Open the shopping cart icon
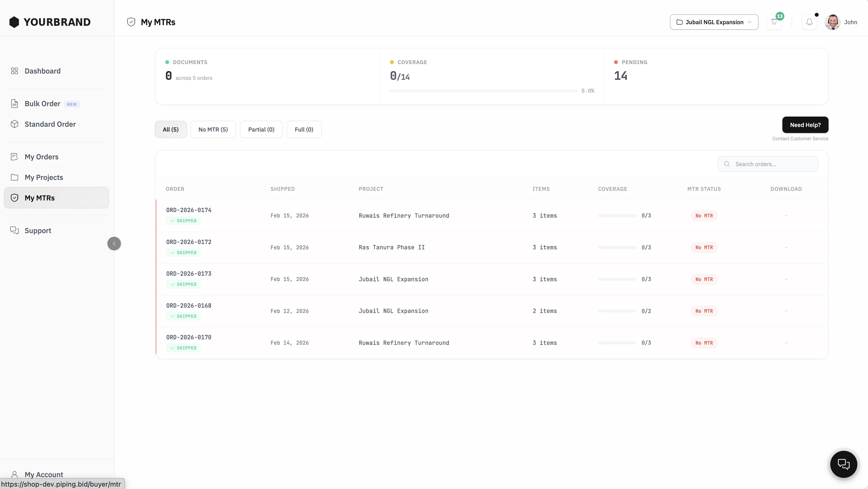 click(x=774, y=22)
